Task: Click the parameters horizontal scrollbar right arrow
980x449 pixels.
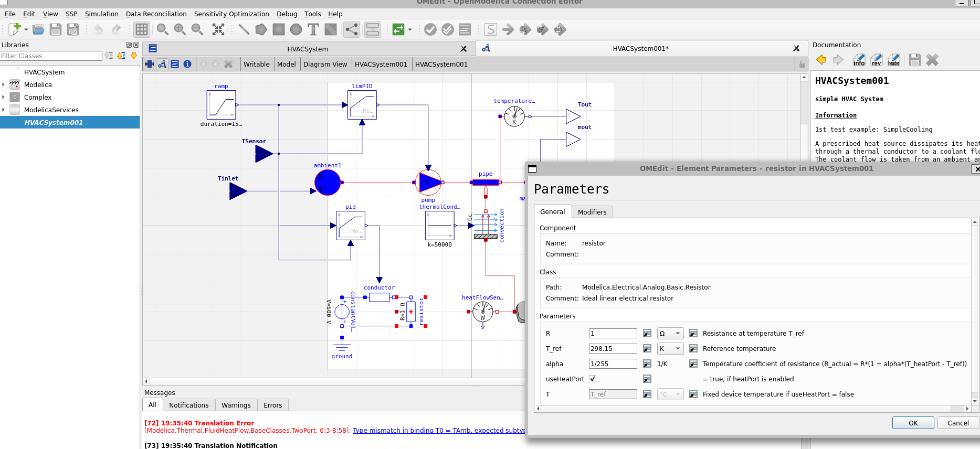Action: [x=967, y=409]
